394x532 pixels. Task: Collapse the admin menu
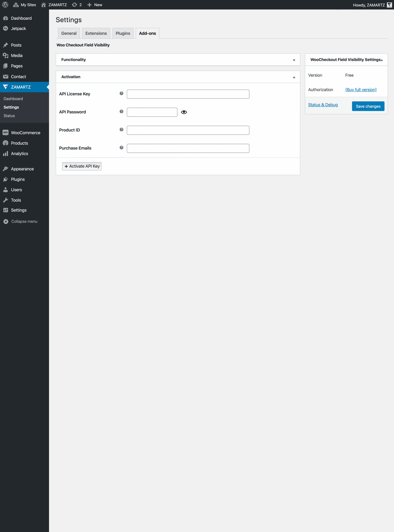[x=5, y=221]
